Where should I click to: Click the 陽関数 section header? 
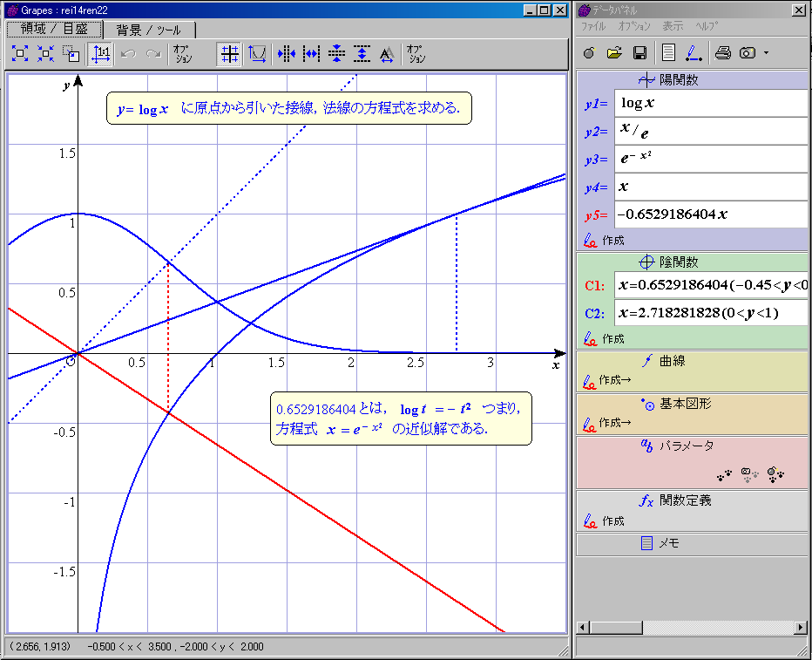(668, 80)
